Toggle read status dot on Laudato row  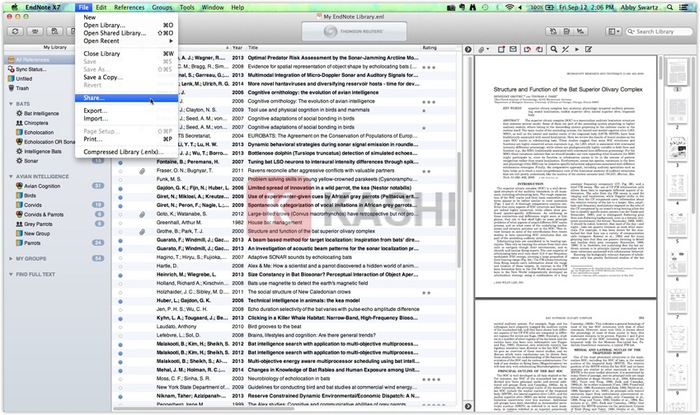point(120,327)
